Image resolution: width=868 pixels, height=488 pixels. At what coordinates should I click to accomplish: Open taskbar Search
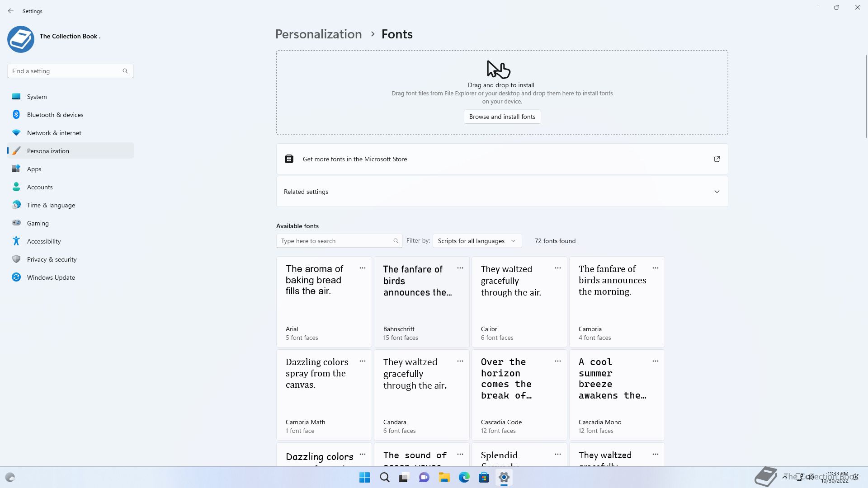[x=385, y=477]
